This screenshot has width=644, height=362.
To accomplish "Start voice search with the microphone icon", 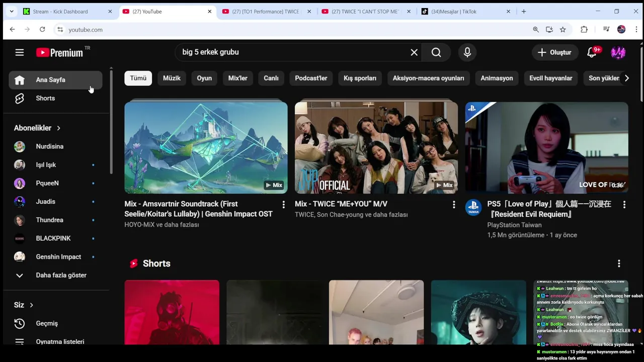I will [x=467, y=52].
